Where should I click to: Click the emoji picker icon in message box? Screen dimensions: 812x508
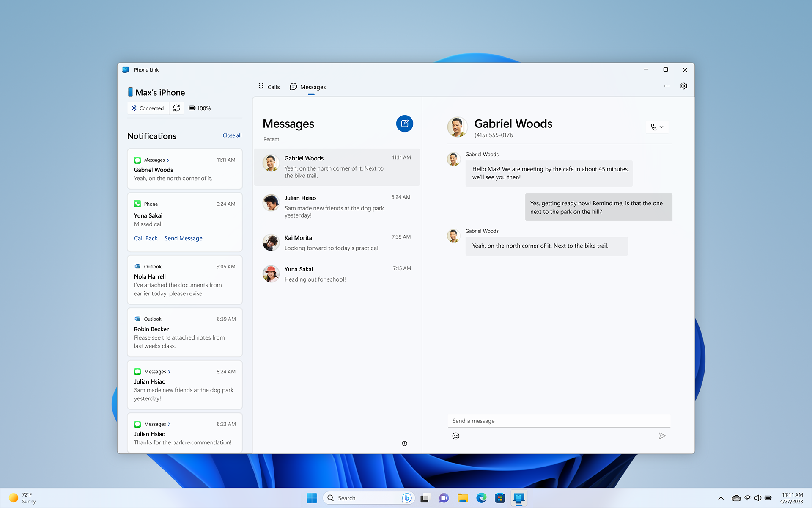tap(456, 436)
